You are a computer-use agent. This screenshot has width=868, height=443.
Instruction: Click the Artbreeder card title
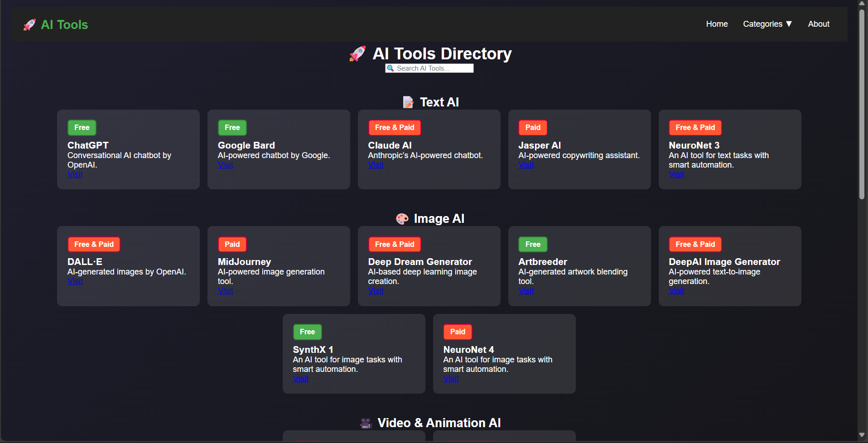543,262
